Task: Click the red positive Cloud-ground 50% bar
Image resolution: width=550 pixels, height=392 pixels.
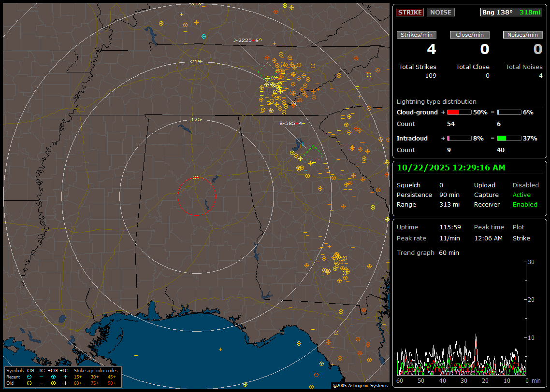Action: 459,112
